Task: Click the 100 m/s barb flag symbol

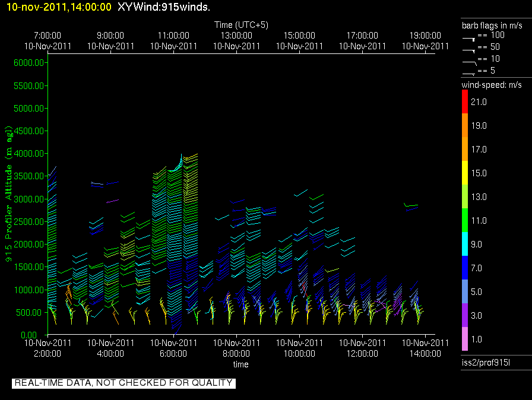Action: [x=469, y=39]
